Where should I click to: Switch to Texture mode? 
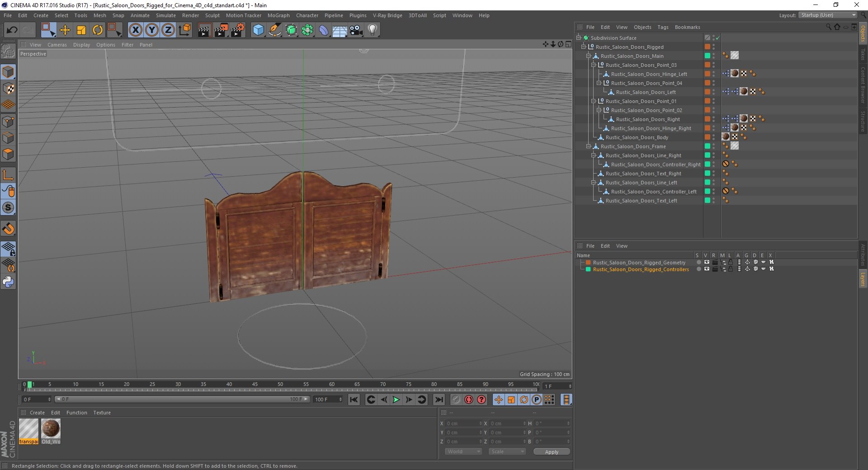8,89
